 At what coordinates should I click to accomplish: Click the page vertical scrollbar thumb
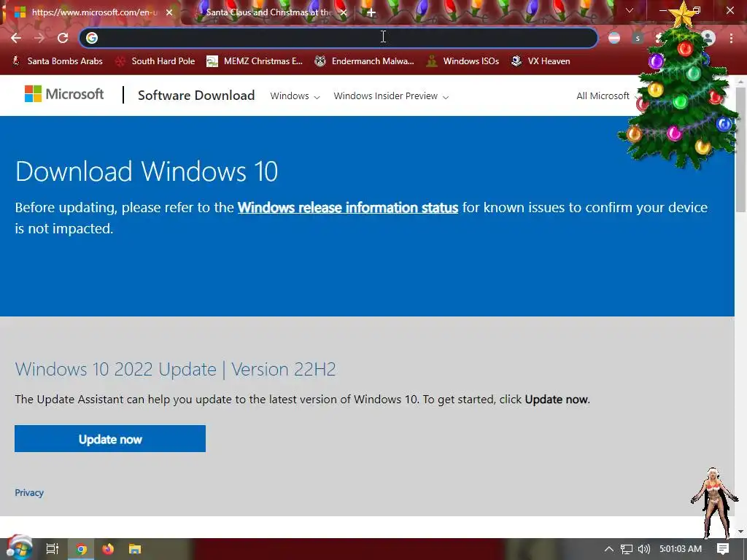741,150
